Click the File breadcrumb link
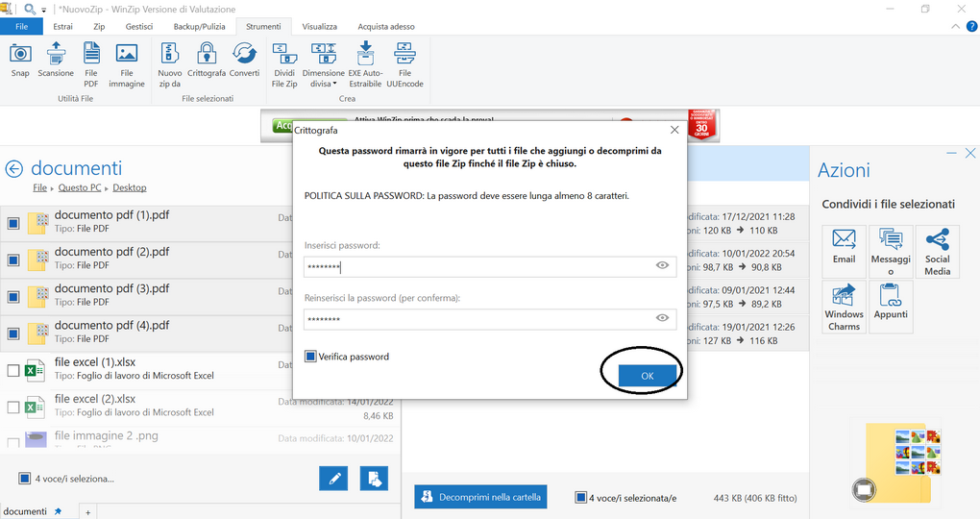 40,187
